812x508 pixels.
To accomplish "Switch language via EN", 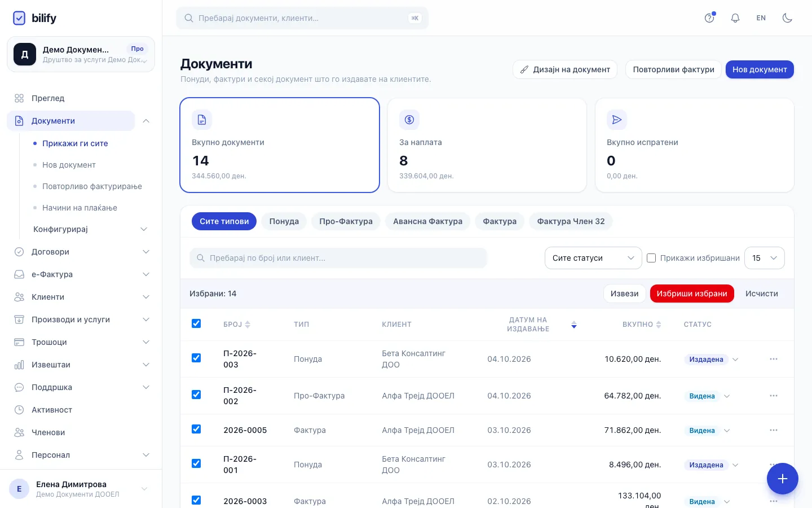I will click(x=761, y=18).
